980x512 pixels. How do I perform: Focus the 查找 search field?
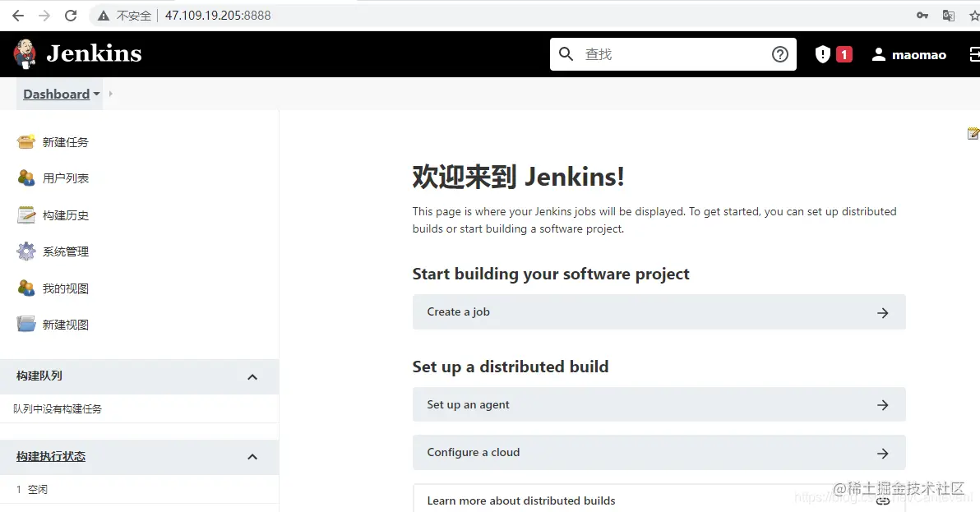coord(673,54)
